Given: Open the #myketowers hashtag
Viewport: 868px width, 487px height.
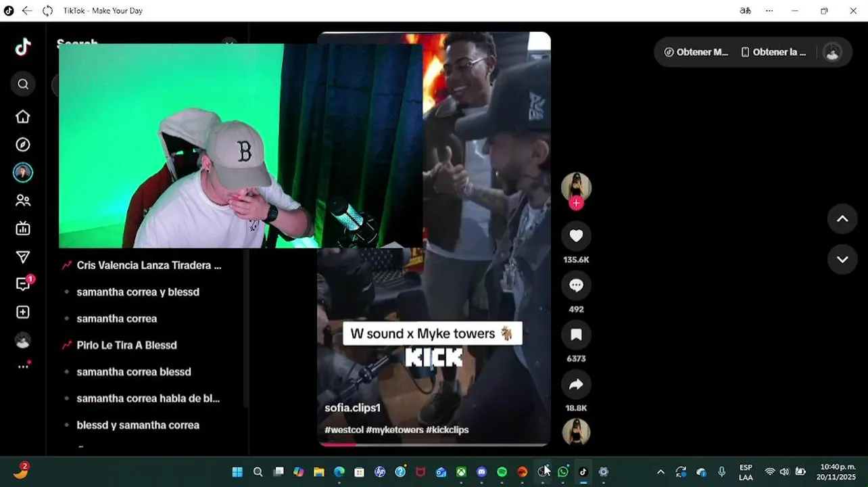Looking at the screenshot, I should coord(395,430).
